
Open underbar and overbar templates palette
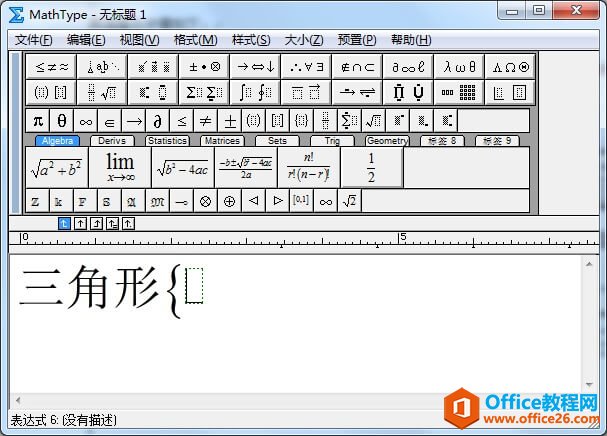point(306,93)
